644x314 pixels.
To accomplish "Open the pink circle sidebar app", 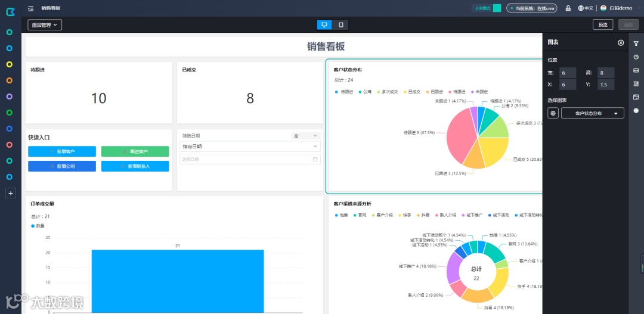I will click(10, 145).
